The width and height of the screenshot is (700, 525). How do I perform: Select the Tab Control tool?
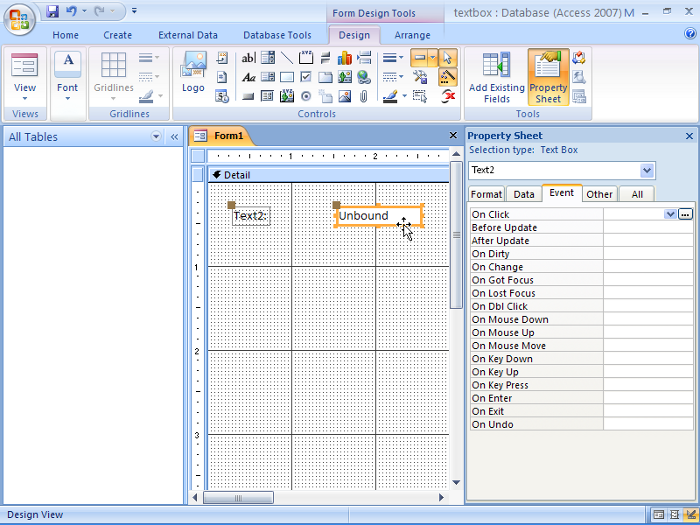point(325,77)
